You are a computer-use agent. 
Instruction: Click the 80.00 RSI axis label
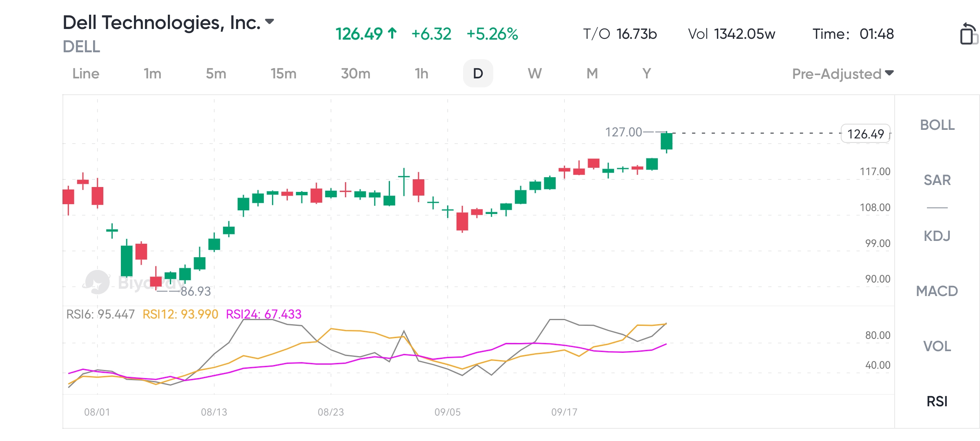click(878, 335)
